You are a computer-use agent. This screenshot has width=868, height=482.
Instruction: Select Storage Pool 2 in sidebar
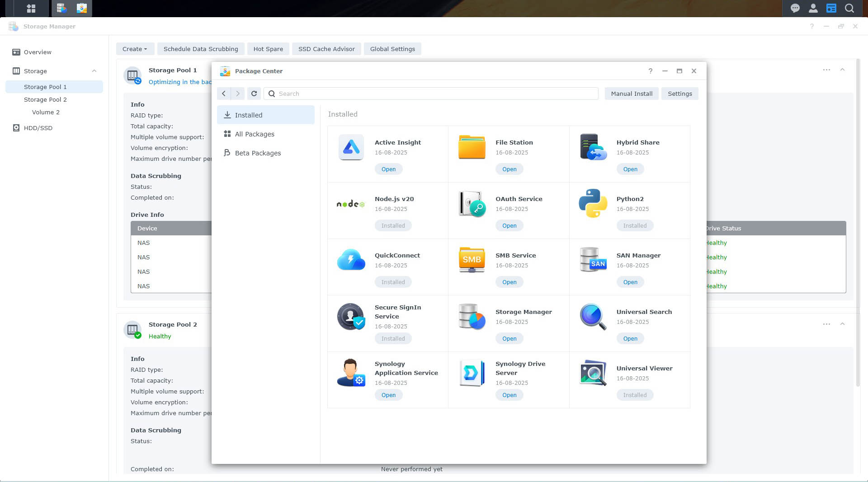tap(54, 99)
